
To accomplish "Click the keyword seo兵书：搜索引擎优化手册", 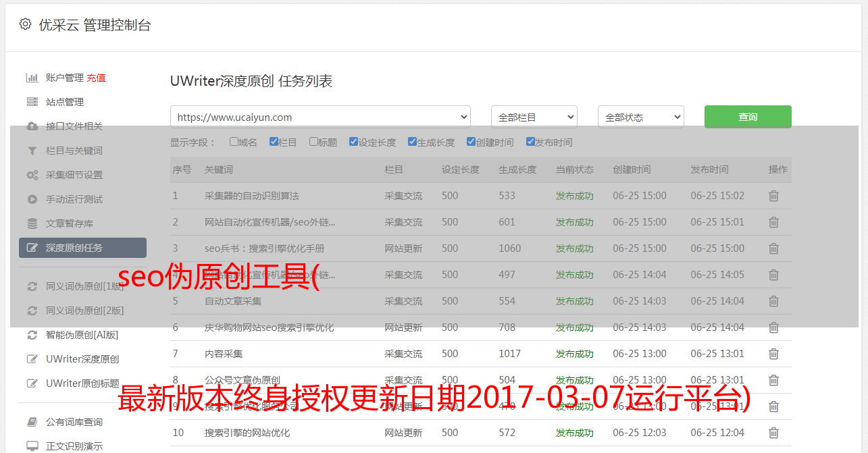I will pyautogui.click(x=265, y=248).
